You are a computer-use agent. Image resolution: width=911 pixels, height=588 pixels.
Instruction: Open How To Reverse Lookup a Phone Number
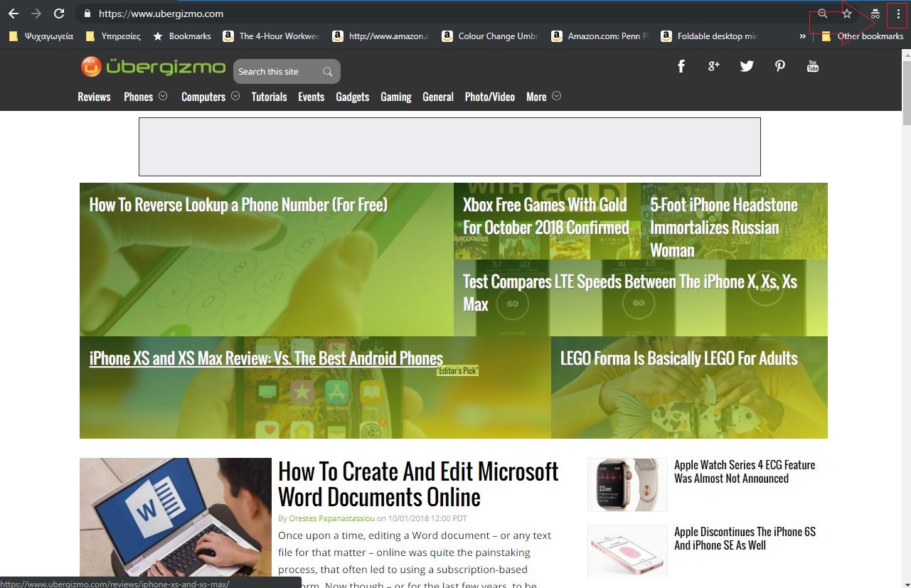[238, 205]
